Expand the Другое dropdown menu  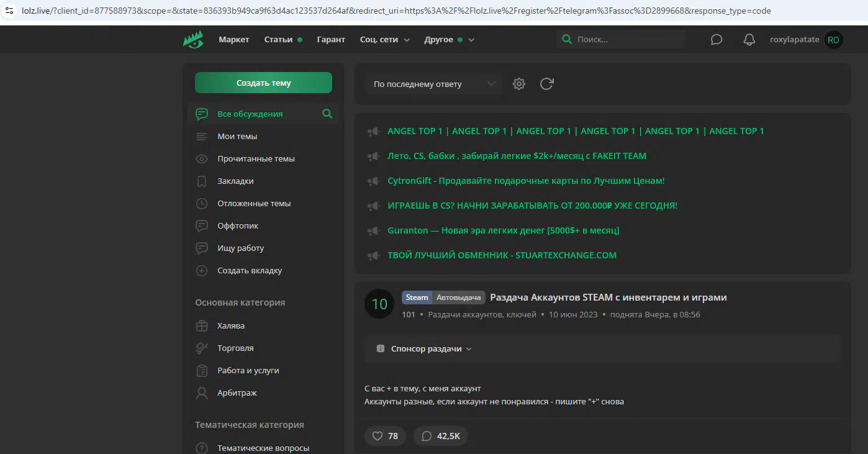coord(449,40)
